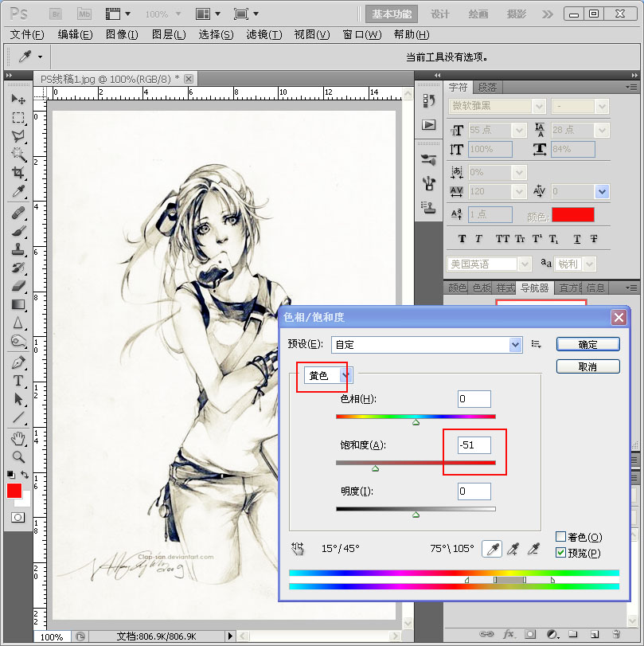Switch to the 段落 Paragraph tab
Viewport: 644px width, 646px height.
(487, 88)
